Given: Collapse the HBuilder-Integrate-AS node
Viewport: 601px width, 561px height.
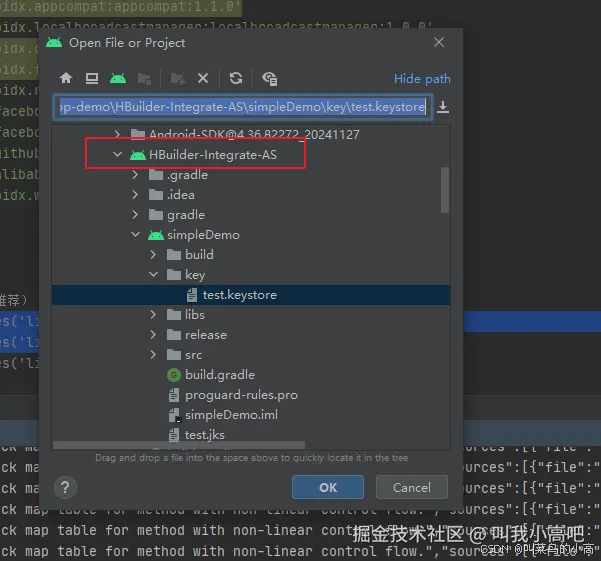Looking at the screenshot, I should pos(117,154).
